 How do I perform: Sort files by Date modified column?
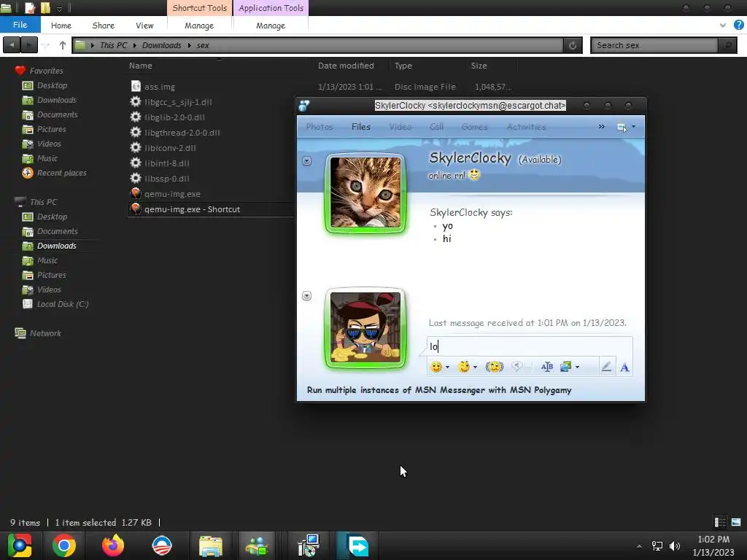[346, 66]
